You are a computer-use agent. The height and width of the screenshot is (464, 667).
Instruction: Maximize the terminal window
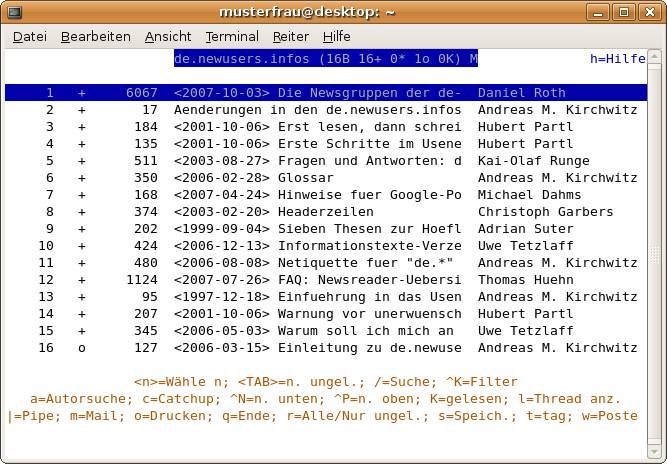click(x=624, y=12)
